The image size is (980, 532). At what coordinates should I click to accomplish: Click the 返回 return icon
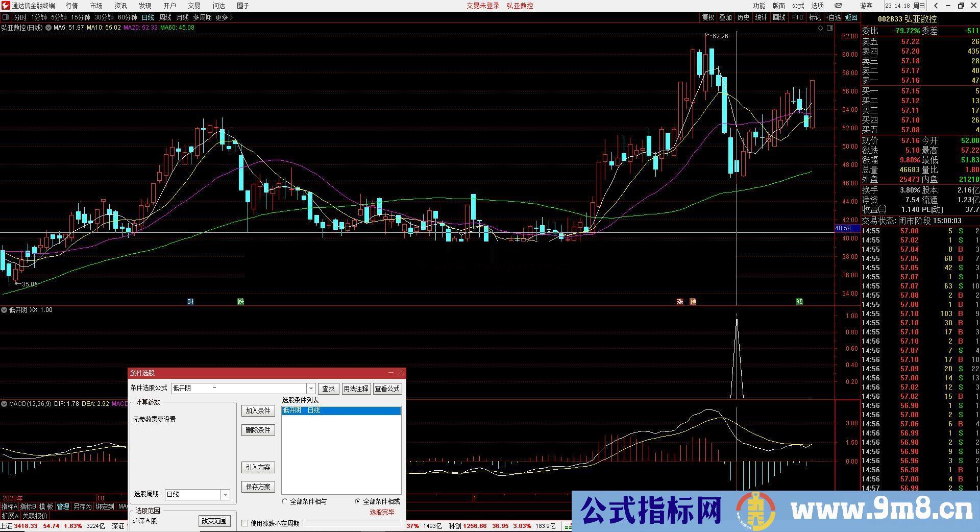click(851, 17)
